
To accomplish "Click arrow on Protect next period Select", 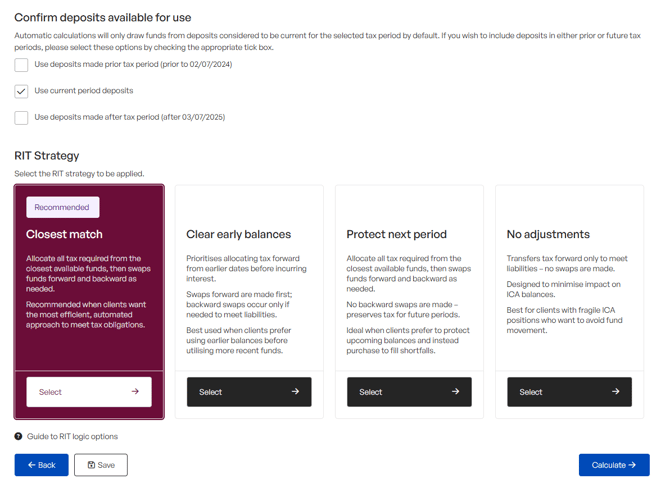I will 455,392.
